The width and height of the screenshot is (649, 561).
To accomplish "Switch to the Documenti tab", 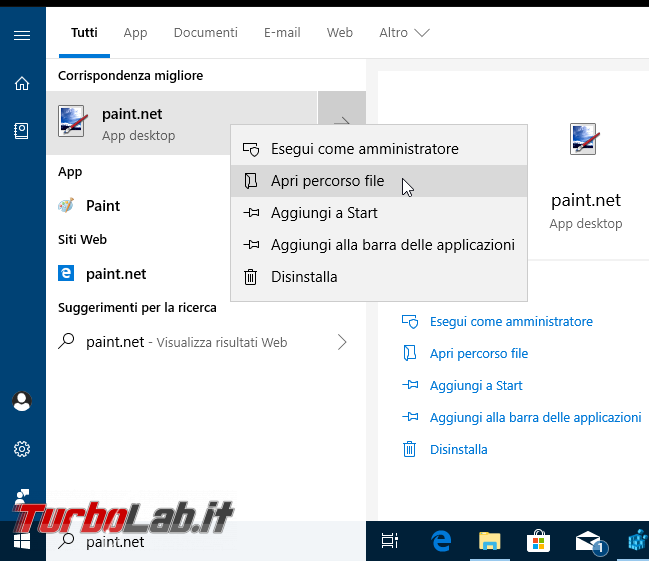I will click(x=206, y=33).
